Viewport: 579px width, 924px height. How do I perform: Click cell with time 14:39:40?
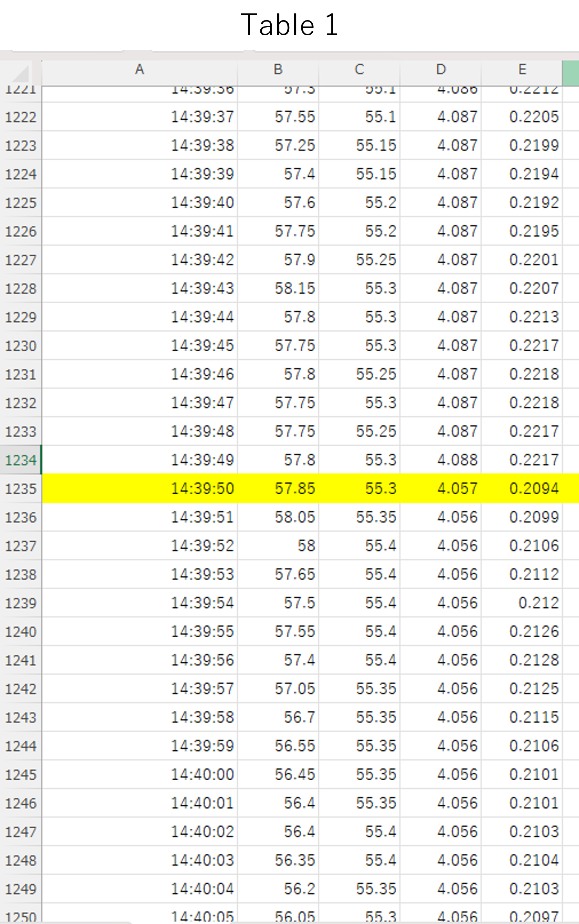(140, 202)
